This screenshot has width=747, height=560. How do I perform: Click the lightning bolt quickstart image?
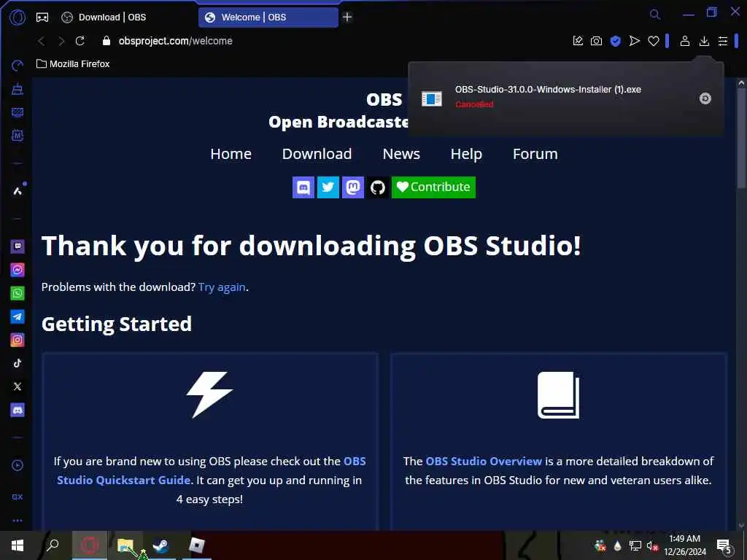click(209, 394)
